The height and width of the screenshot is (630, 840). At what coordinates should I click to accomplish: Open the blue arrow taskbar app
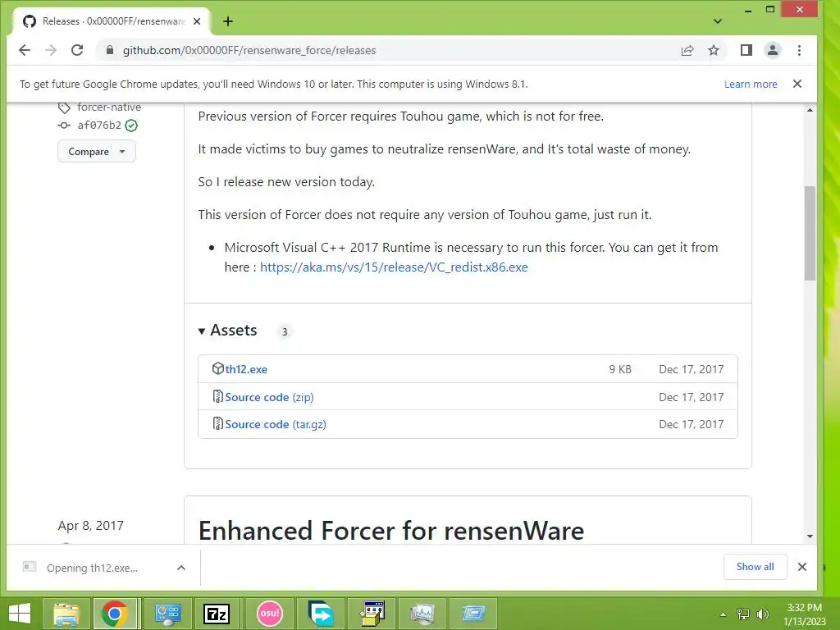(x=321, y=614)
